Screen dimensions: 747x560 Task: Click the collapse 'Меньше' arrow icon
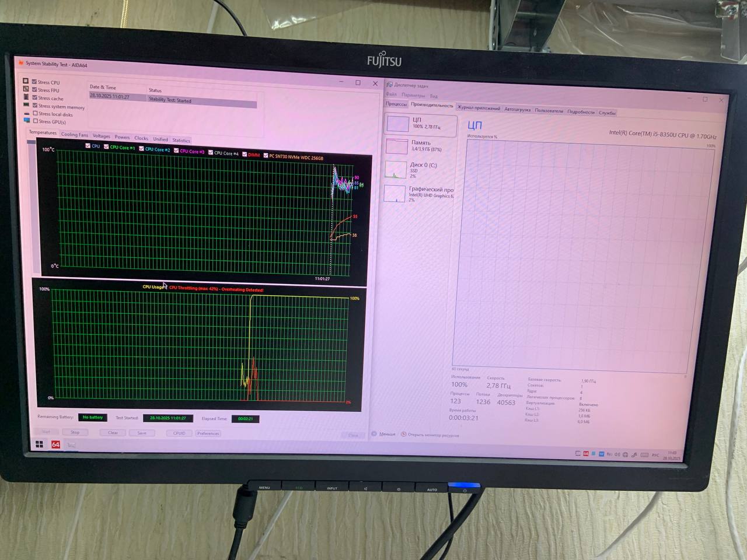375,434
